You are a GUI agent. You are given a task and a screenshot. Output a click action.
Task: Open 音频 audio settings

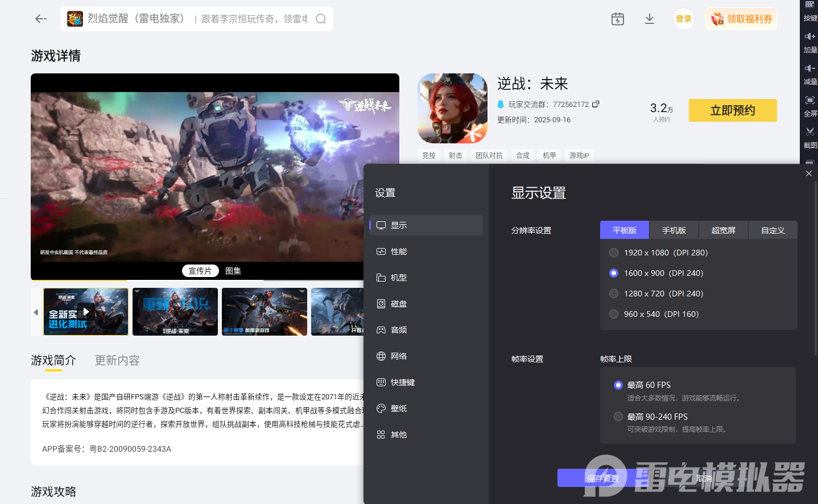tap(398, 329)
